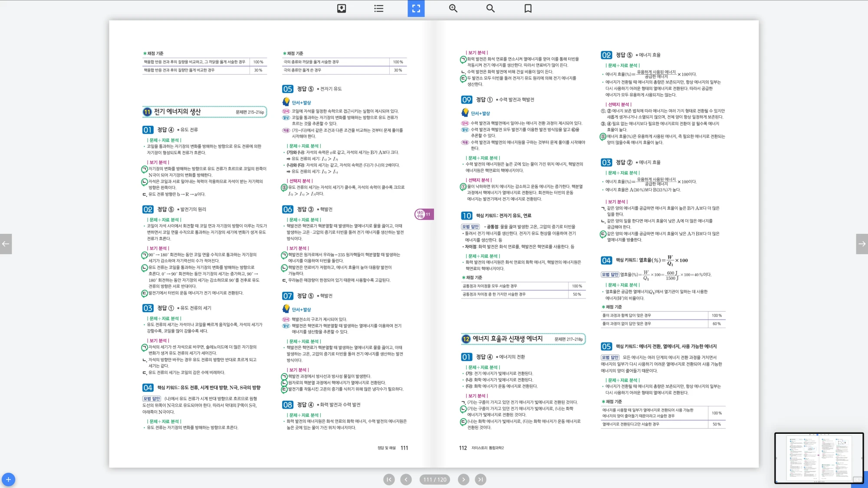
Task: Click answer number 09 수력 발전과 핵발전 heading
Action: coord(498,100)
